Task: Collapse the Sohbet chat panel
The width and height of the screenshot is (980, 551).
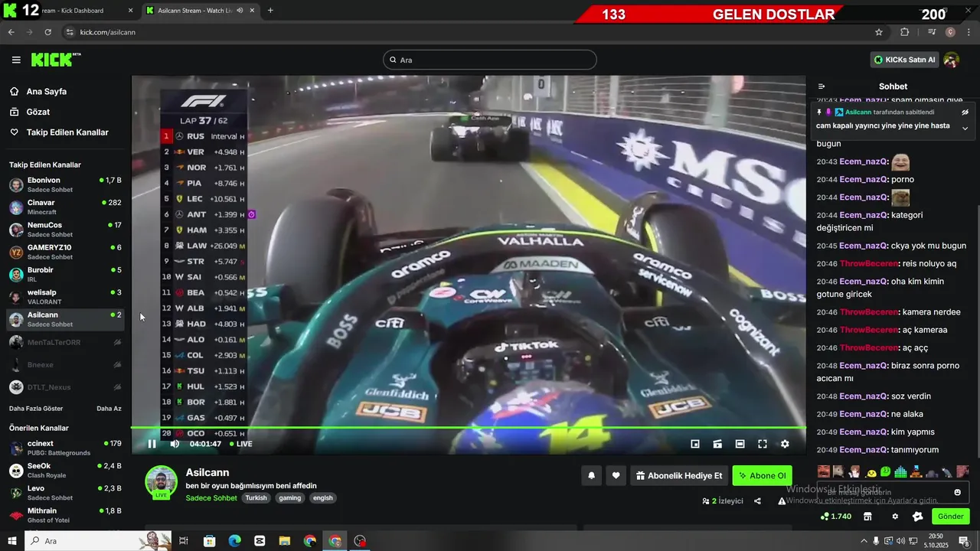Action: coord(822,86)
